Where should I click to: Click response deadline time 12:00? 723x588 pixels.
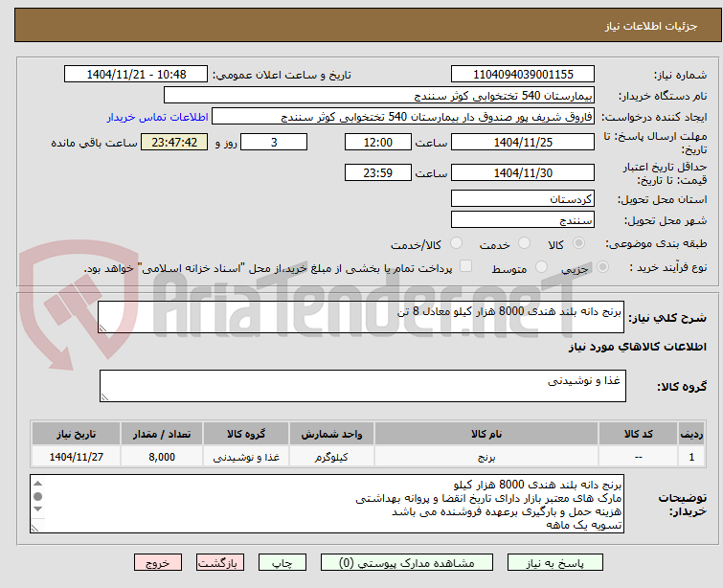click(377, 142)
